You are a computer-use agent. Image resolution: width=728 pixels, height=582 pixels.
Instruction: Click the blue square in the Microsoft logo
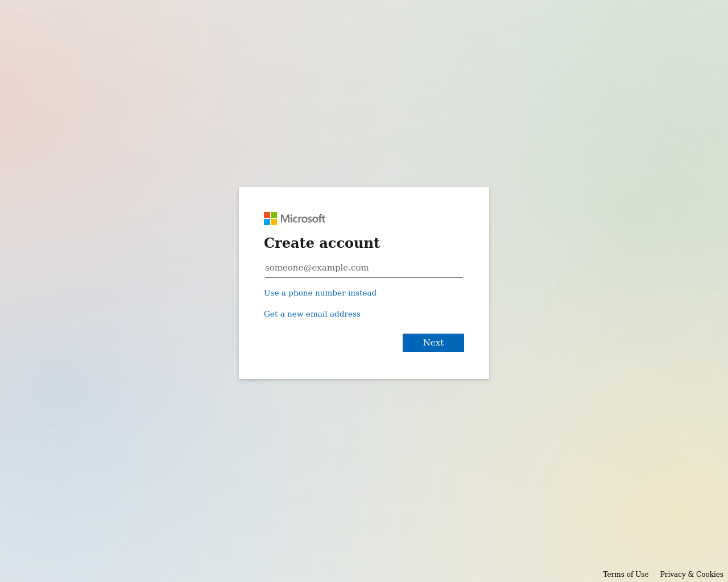267,222
